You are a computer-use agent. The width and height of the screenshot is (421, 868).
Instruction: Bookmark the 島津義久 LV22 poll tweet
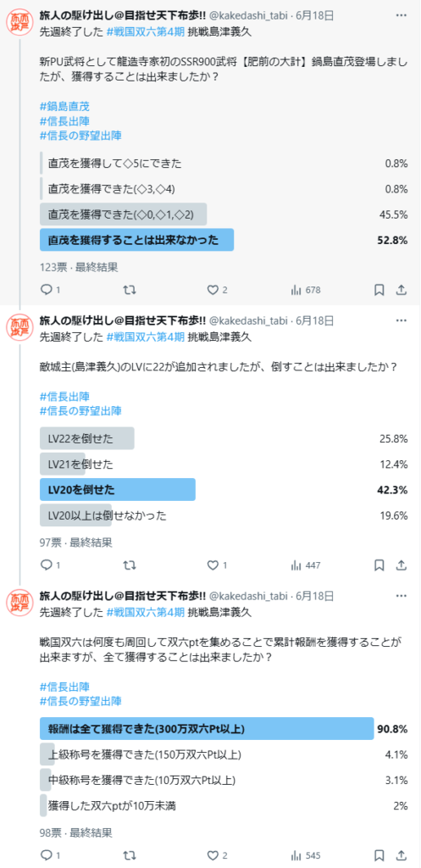[x=379, y=565]
